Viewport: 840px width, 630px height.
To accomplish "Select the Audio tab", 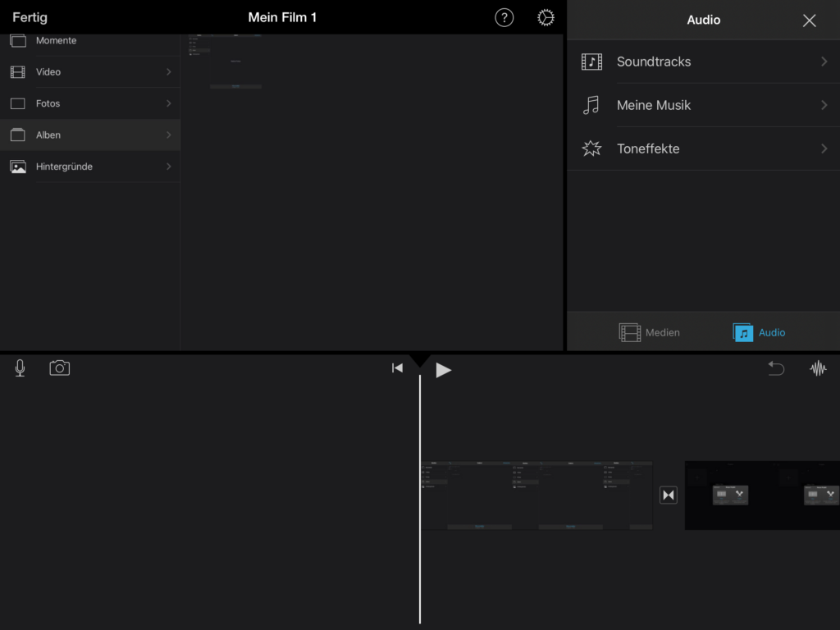I will click(760, 332).
